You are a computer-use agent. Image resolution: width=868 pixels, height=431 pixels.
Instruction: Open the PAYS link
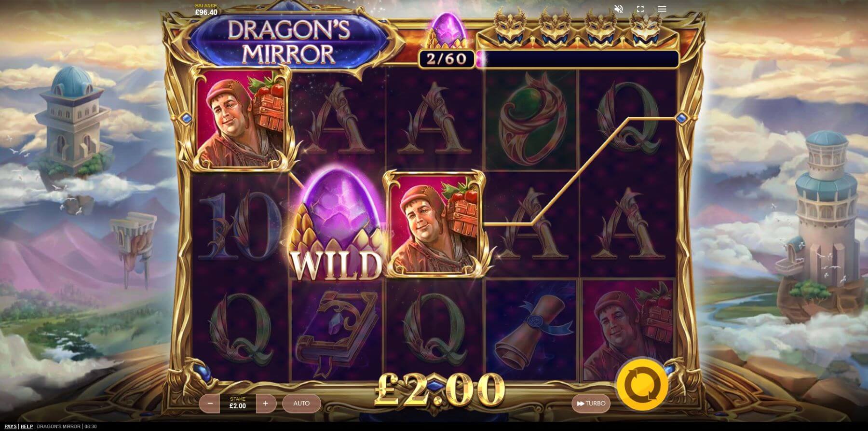tap(10, 427)
